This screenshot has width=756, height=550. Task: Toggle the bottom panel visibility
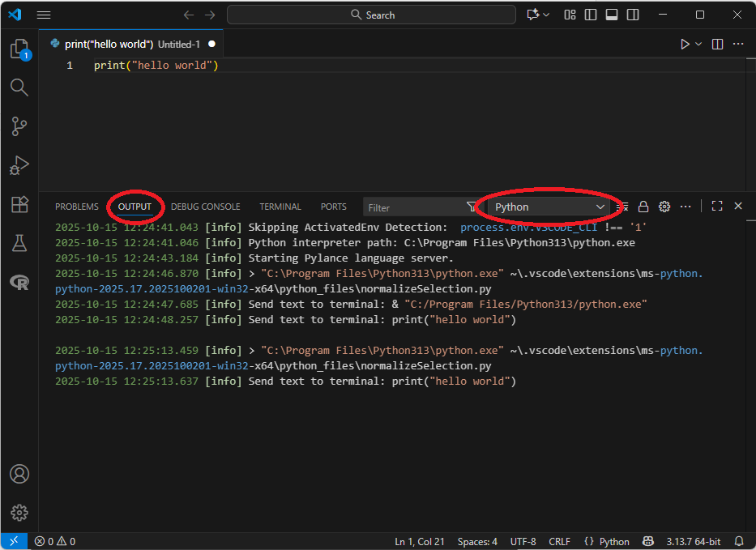612,15
